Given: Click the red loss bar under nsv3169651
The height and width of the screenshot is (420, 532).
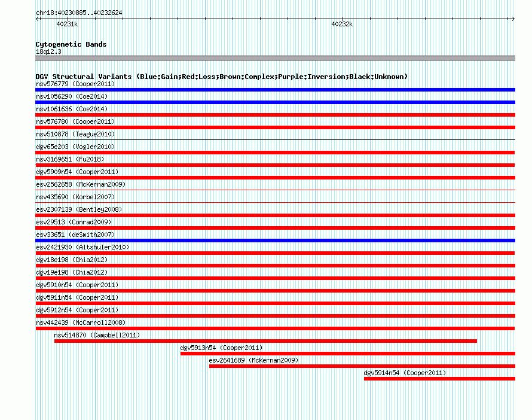Looking at the screenshot, I should [x=275, y=165].
